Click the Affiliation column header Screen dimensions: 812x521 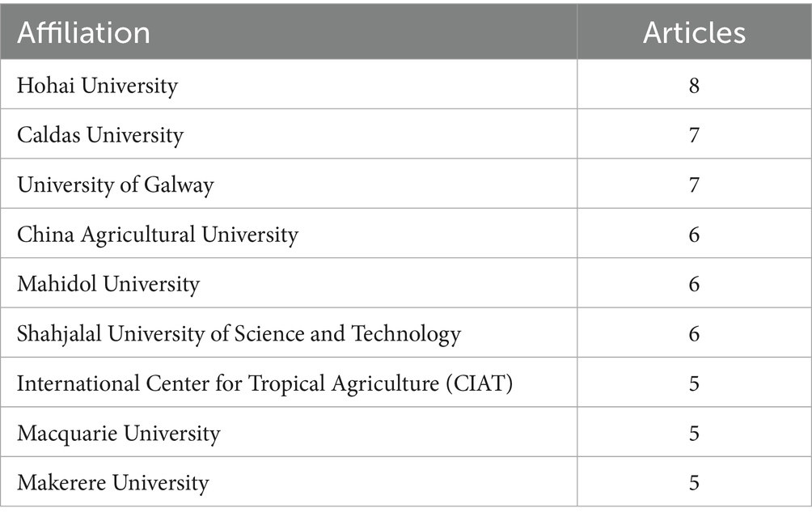83,32
